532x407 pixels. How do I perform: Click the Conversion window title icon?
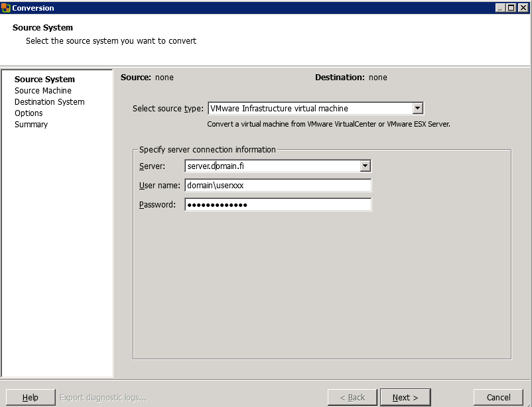5,7
